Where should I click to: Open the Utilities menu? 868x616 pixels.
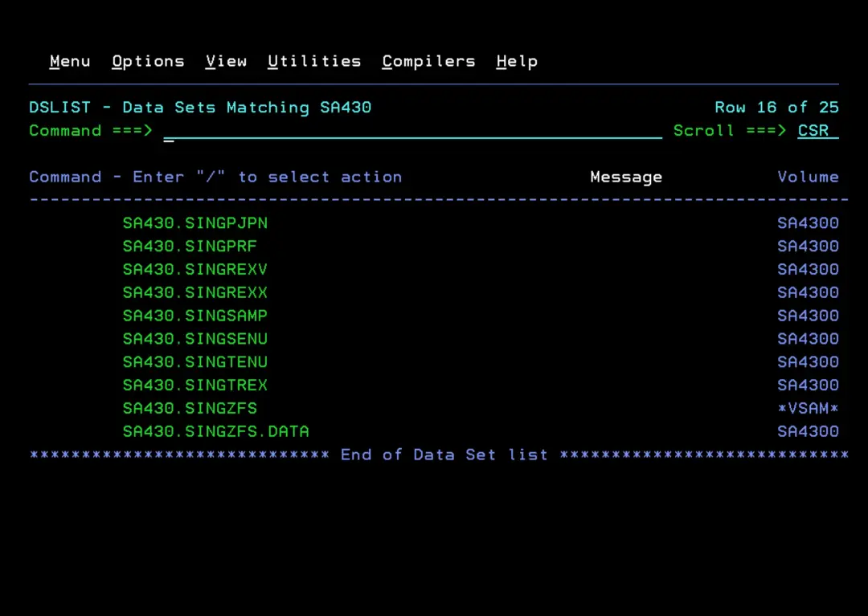(314, 61)
